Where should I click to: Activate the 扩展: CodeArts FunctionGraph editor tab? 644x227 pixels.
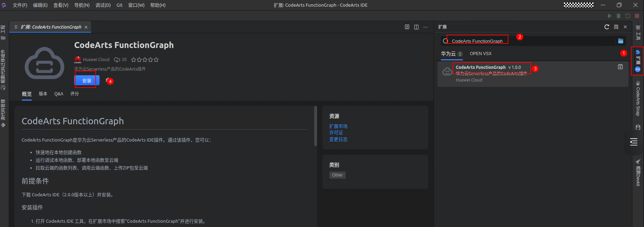pyautogui.click(x=51, y=27)
